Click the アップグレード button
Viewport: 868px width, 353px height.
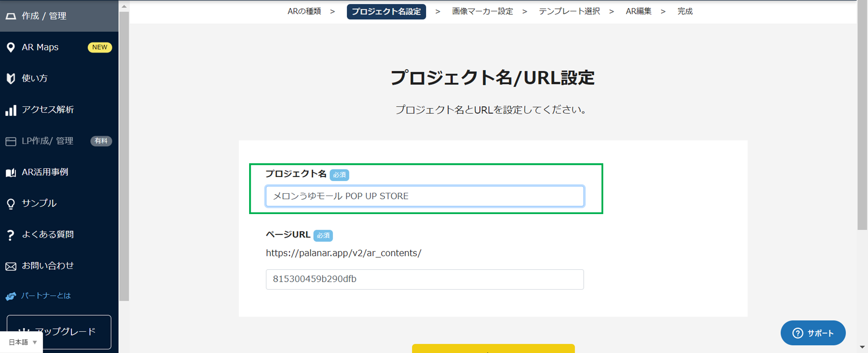coord(59,332)
